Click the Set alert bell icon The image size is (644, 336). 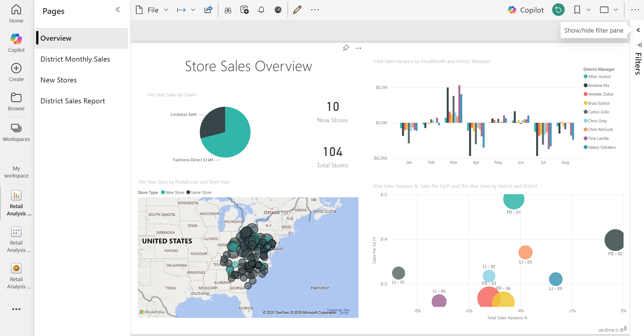(x=261, y=10)
